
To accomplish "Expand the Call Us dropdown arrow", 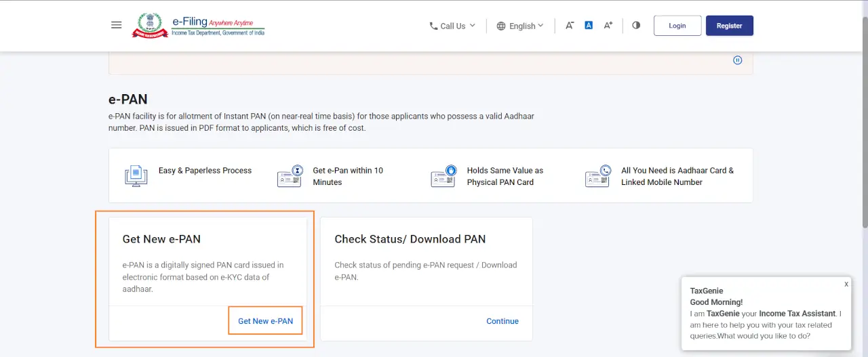I will (473, 26).
